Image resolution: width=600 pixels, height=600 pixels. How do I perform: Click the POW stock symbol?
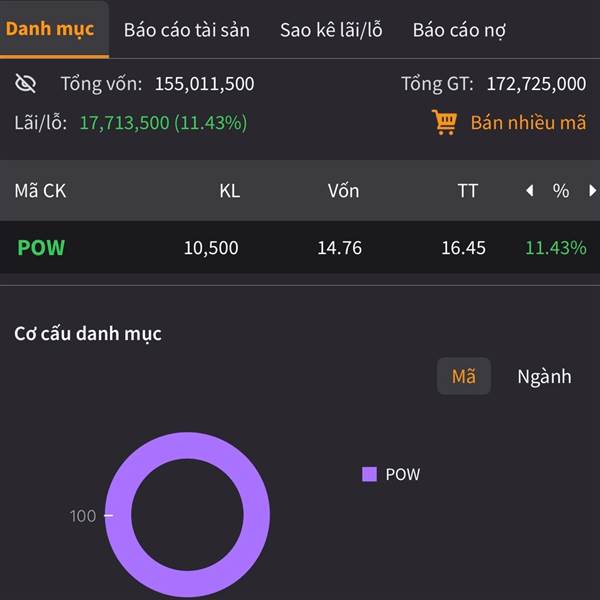tap(41, 248)
